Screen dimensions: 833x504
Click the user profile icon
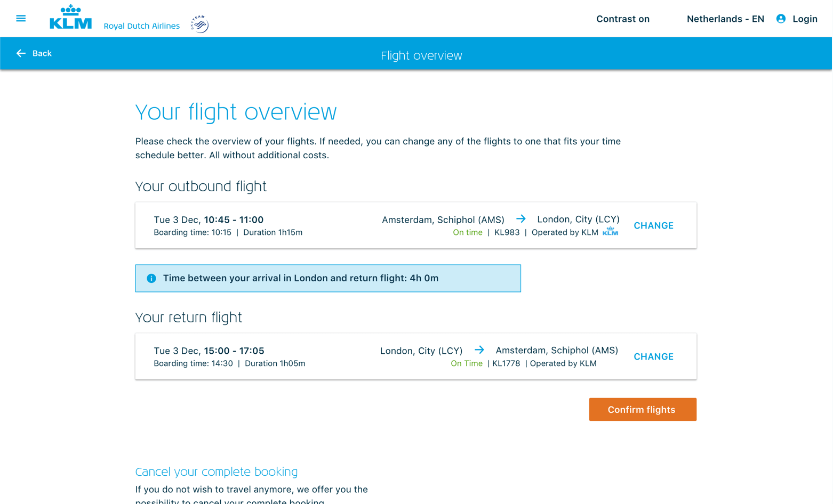[x=781, y=19]
